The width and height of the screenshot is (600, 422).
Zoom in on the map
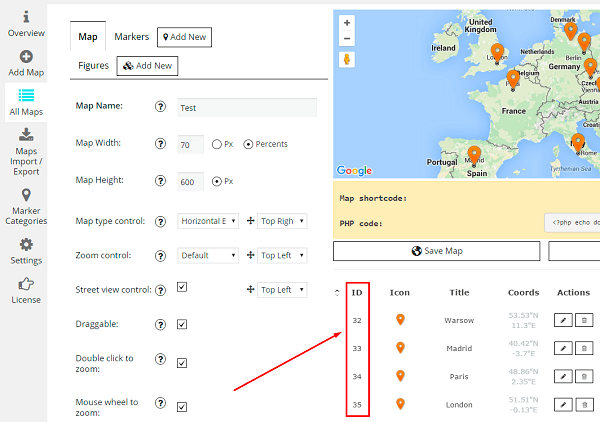tap(347, 23)
